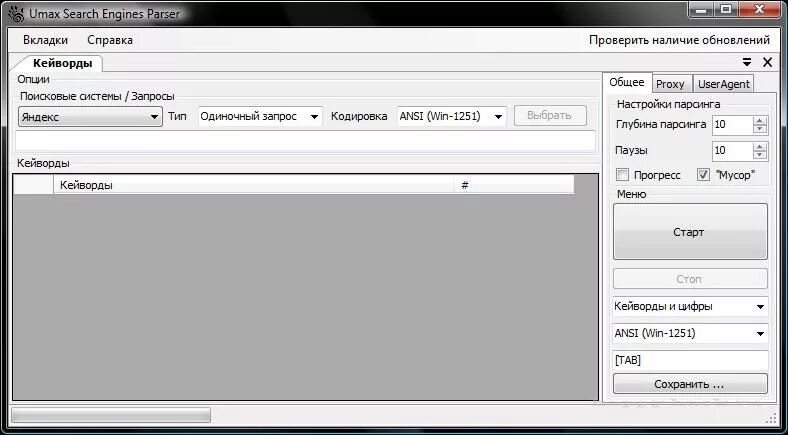This screenshot has height=435, width=788.
Task: Close the Кейворды tab with X icon
Action: point(767,62)
